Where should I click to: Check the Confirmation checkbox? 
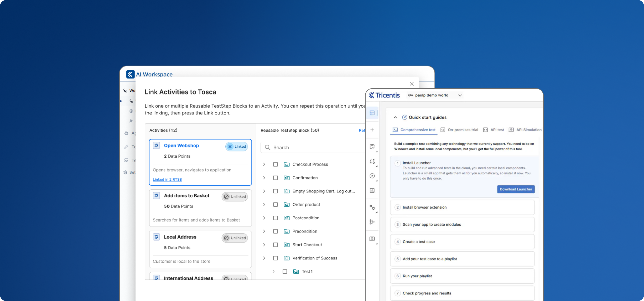click(276, 178)
